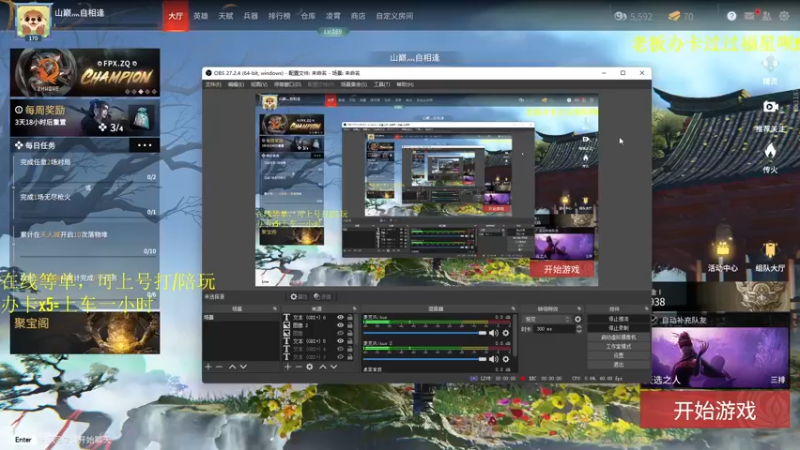Select the 天选之人 mode card
Image resolution: width=800 pixels, height=450 pixels.
pyautogui.click(x=720, y=357)
